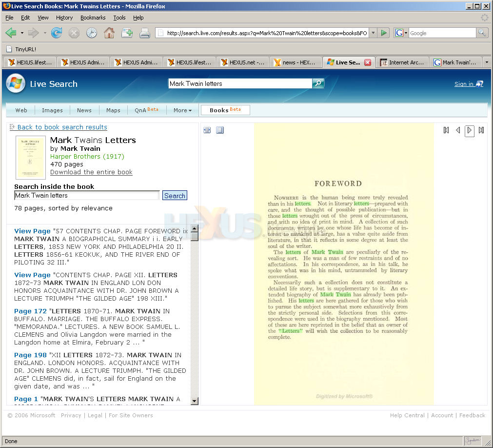Open the History menu
This screenshot has width=493, height=448.
[x=64, y=18]
